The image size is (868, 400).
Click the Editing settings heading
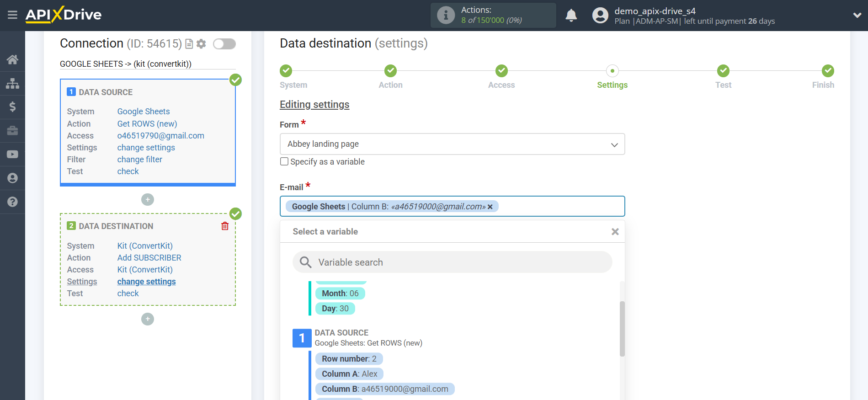click(x=314, y=105)
